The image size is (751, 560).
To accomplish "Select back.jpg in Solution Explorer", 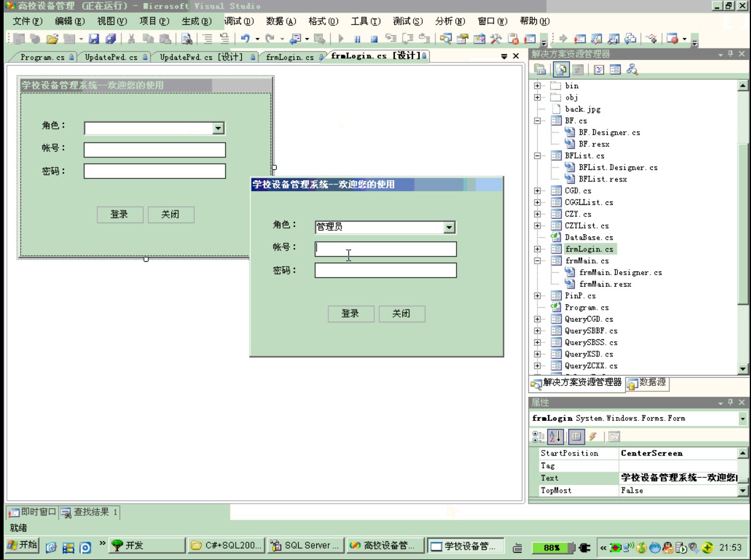I will (583, 109).
